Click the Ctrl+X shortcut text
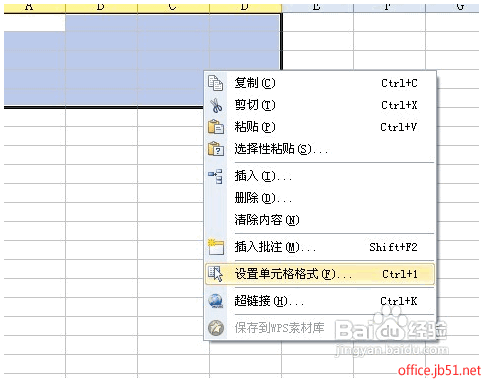The image size is (485, 380). [399, 105]
